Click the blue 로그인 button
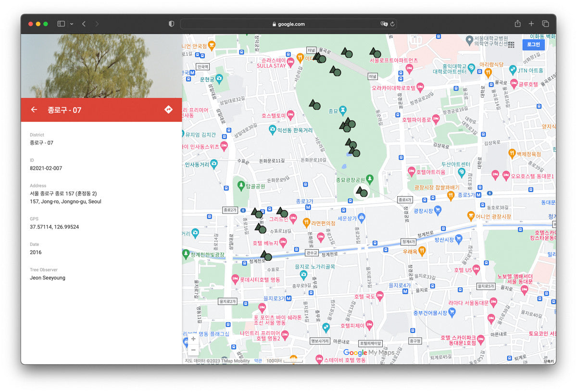577x392 pixels. click(x=533, y=44)
